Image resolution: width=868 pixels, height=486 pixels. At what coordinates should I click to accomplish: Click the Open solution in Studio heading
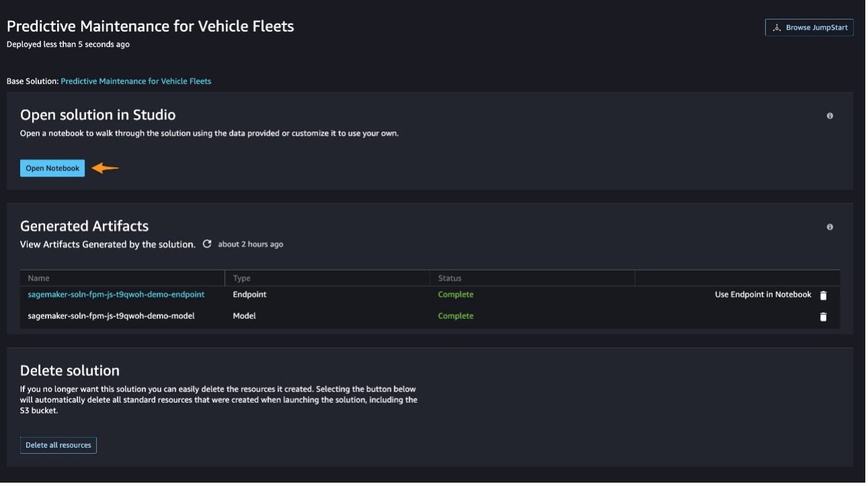98,115
